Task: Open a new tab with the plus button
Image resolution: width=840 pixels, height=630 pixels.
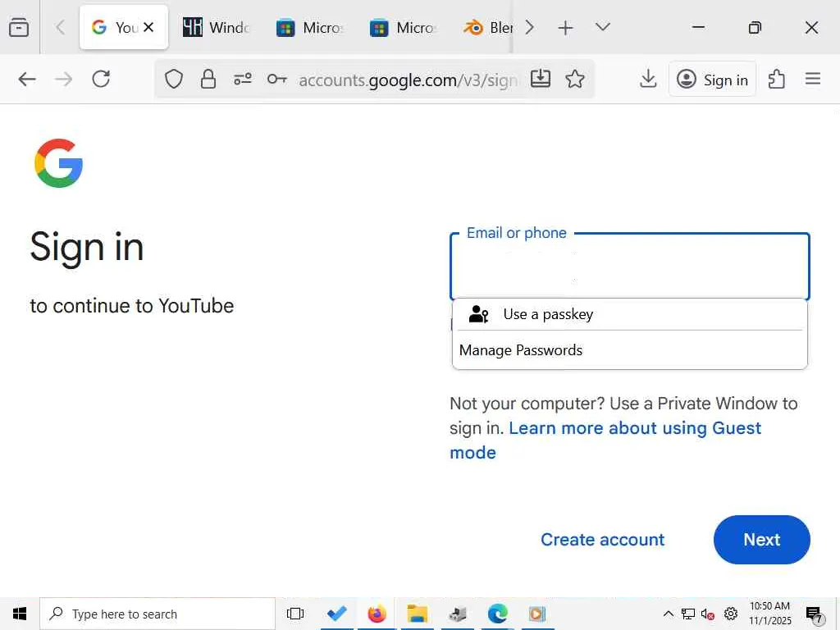Action: pos(565,27)
